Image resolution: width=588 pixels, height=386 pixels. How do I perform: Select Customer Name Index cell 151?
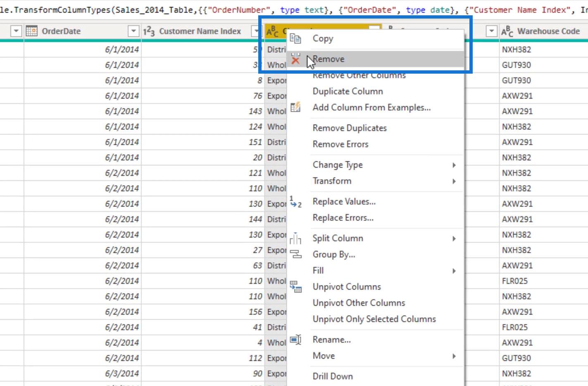pyautogui.click(x=202, y=142)
